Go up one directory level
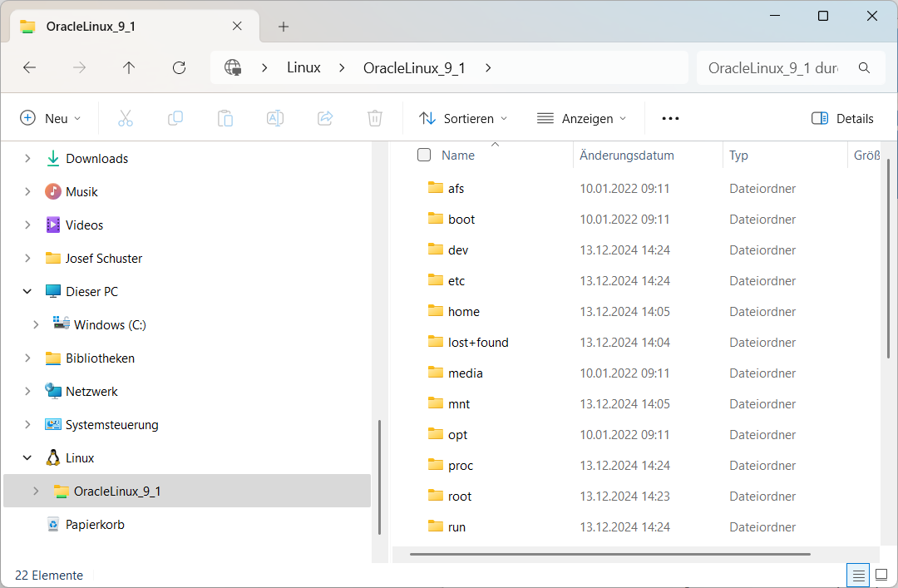 pyautogui.click(x=129, y=68)
